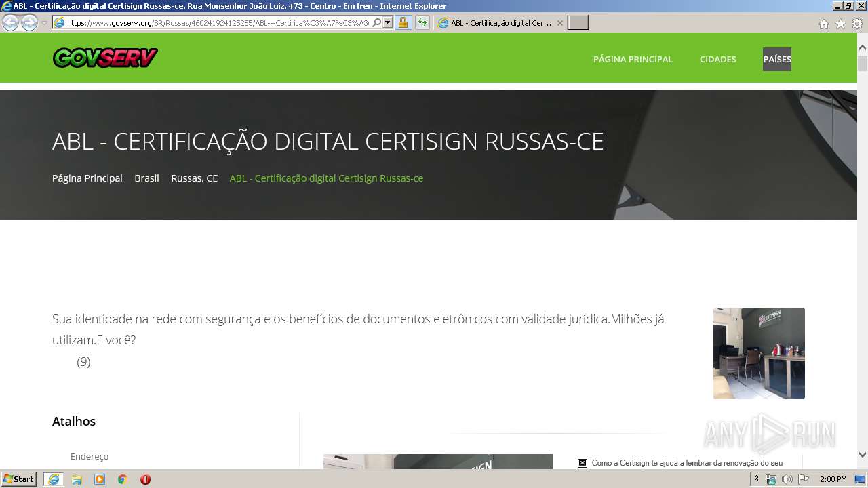Follow the Brasil breadcrumb link
The height and width of the screenshot is (488, 868).
click(x=146, y=178)
